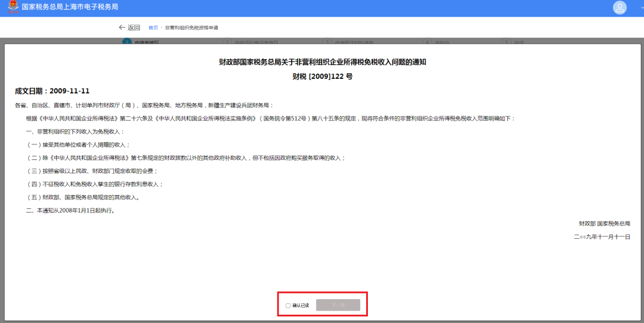The height and width of the screenshot is (323, 644).
Task: Click the left arrow beside 返回
Action: [x=122, y=27]
